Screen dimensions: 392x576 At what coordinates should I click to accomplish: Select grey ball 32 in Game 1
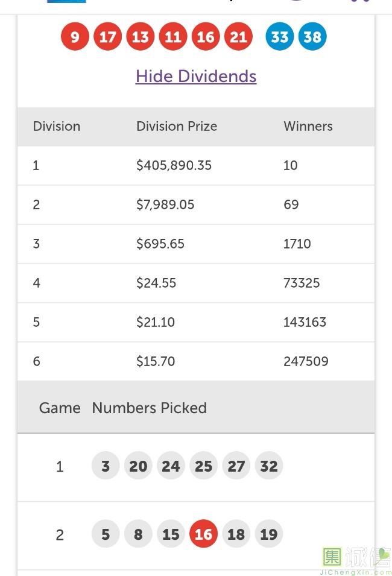[x=269, y=466]
